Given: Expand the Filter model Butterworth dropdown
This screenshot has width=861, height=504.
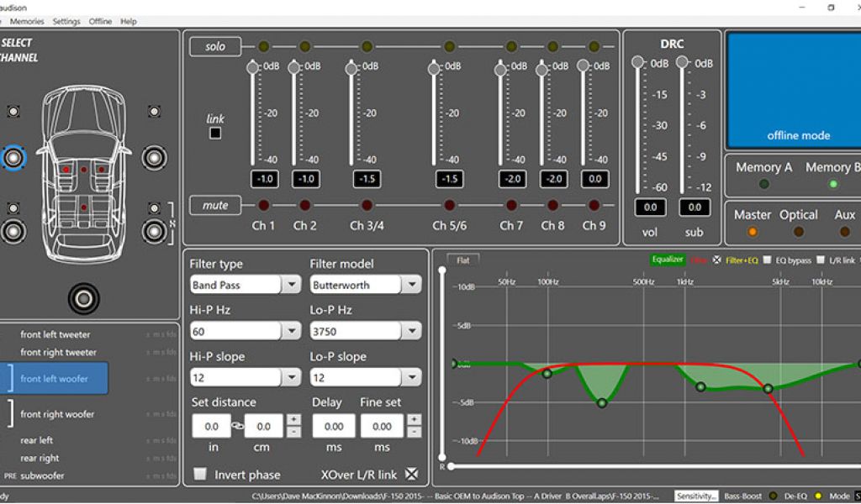Looking at the screenshot, I should pyautogui.click(x=411, y=285).
